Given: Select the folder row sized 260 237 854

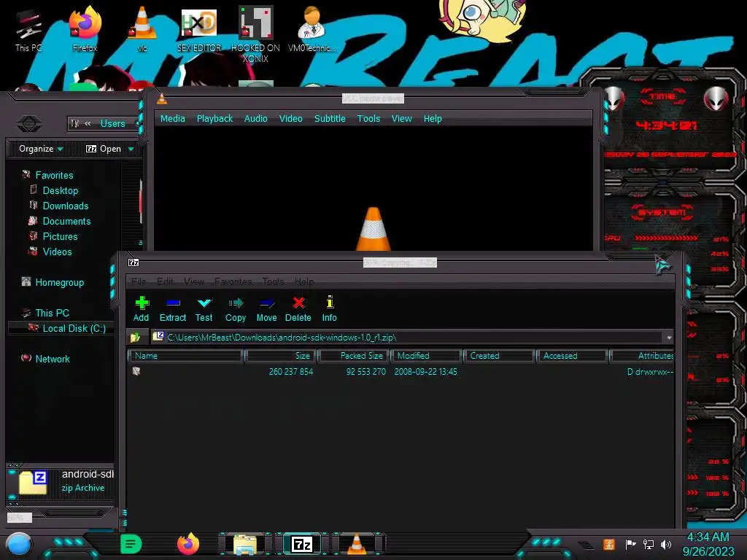Looking at the screenshot, I should pyautogui.click(x=400, y=371).
